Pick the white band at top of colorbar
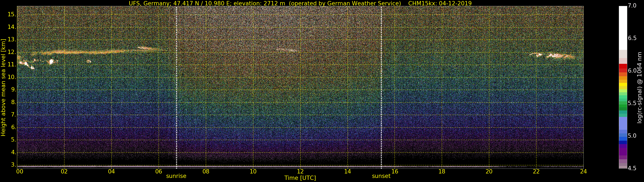 tap(623, 27)
